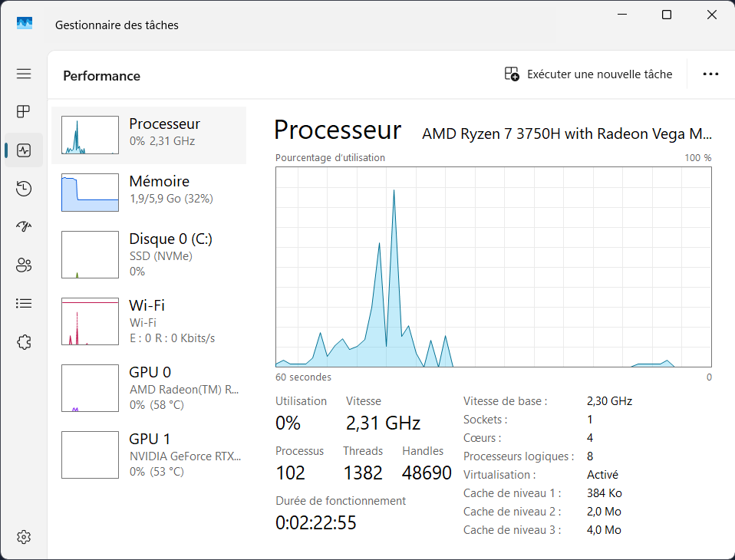Expand the navigation pane hamburger menu
Viewport: 735px width, 560px height.
click(x=23, y=74)
